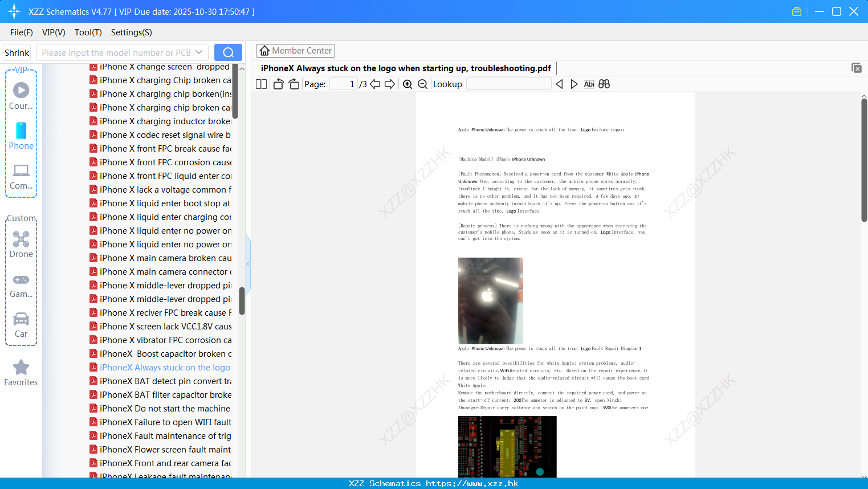Open the File(F) menu
This screenshot has height=489, width=868.
click(x=22, y=32)
